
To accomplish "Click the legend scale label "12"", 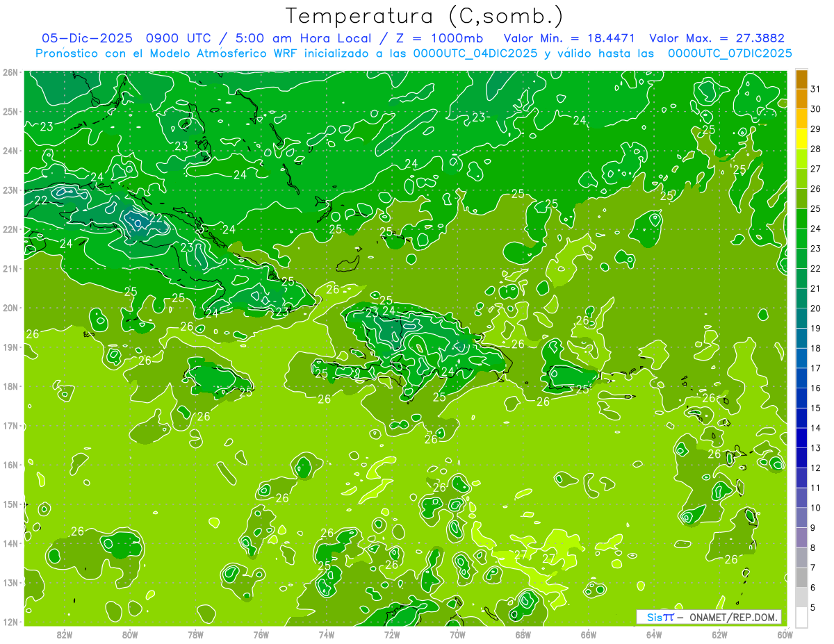I will tap(815, 468).
